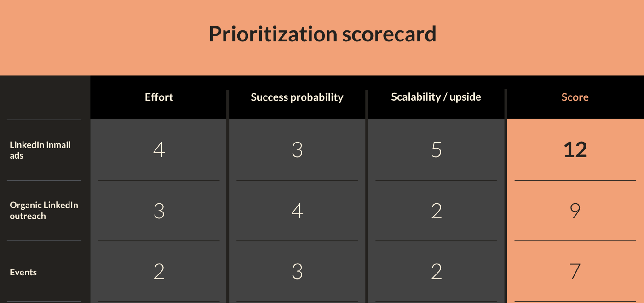Click the Scalability value for Events
Screen dimensions: 644x303
pyautogui.click(x=436, y=272)
